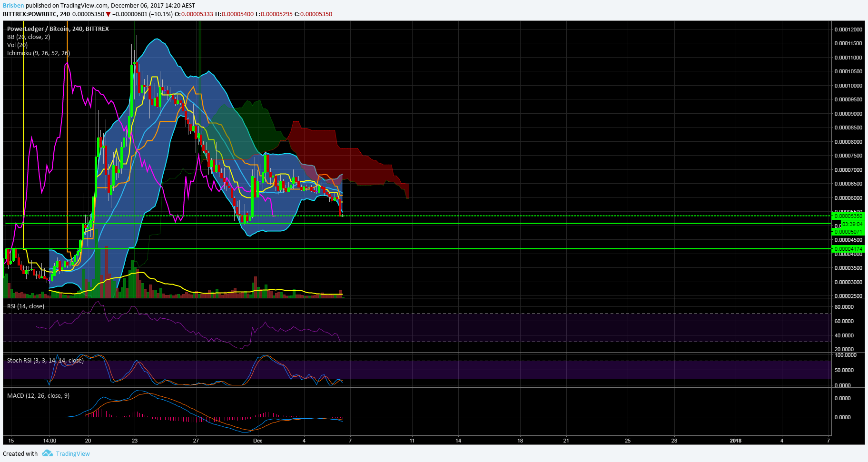Click the 80.0000 RSI scale value
Image resolution: width=868 pixels, height=462 pixels.
[844, 307]
